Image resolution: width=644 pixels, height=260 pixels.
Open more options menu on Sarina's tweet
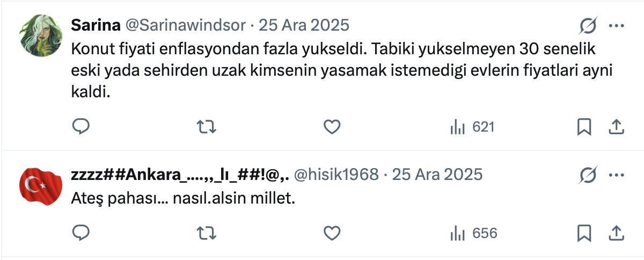click(616, 26)
